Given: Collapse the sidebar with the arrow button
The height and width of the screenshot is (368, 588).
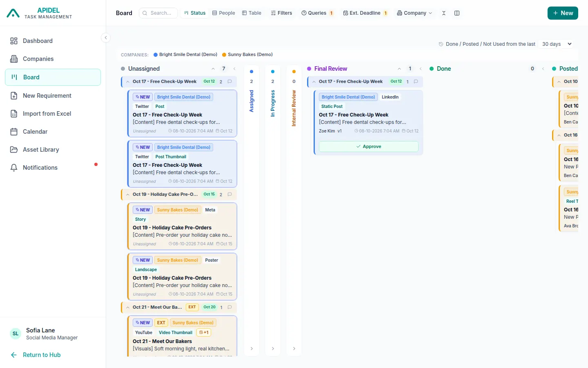Looking at the screenshot, I should pos(106,38).
